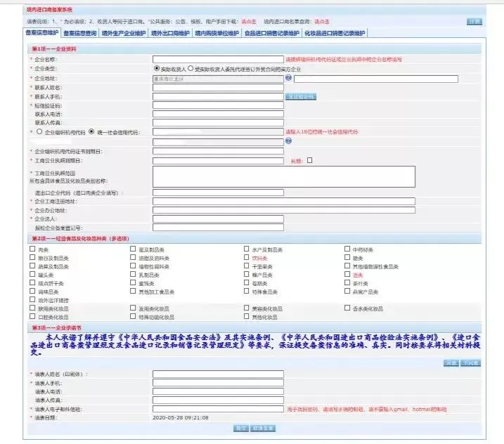Screen dimensions: 504x444
Task: Check the 中药材类 checkbox
Action: click(347, 249)
